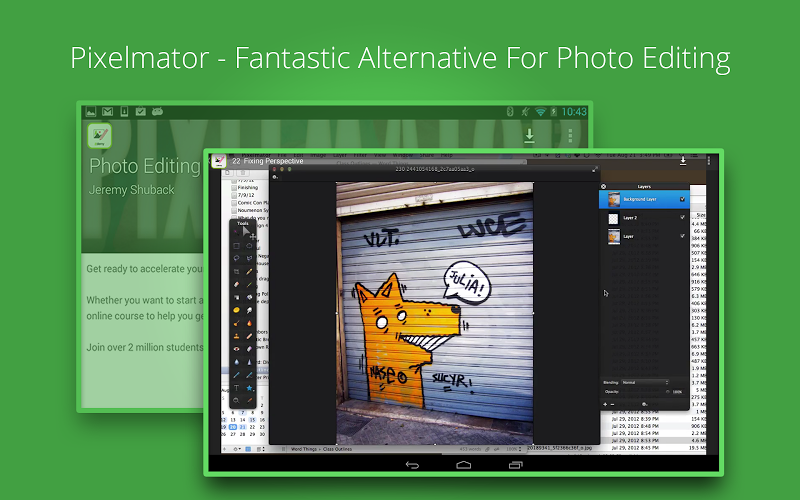Select the Layer 2 thumbnail
This screenshot has height=500, width=800.
coord(614,218)
